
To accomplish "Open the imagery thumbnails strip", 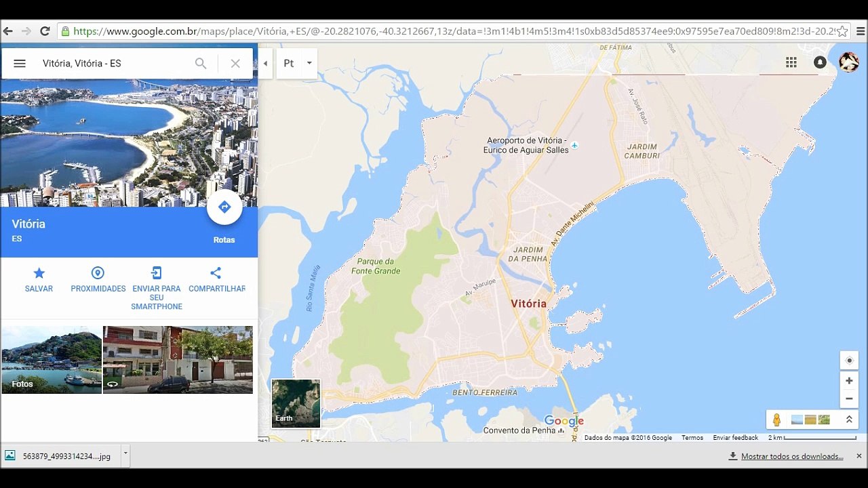I will (x=810, y=420).
